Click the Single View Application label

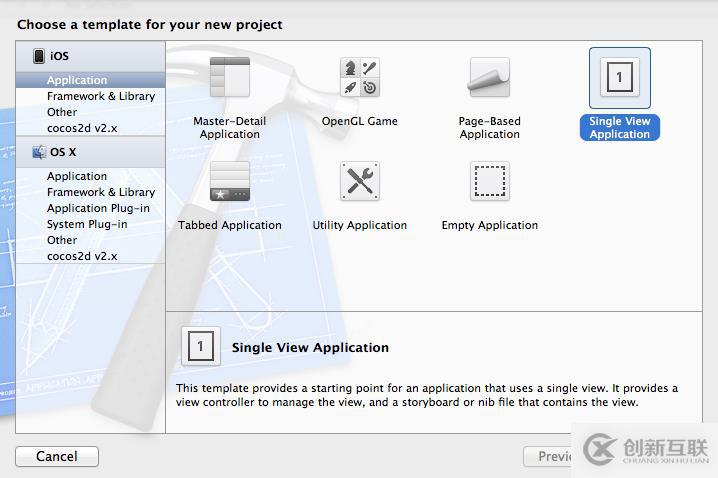click(x=620, y=128)
